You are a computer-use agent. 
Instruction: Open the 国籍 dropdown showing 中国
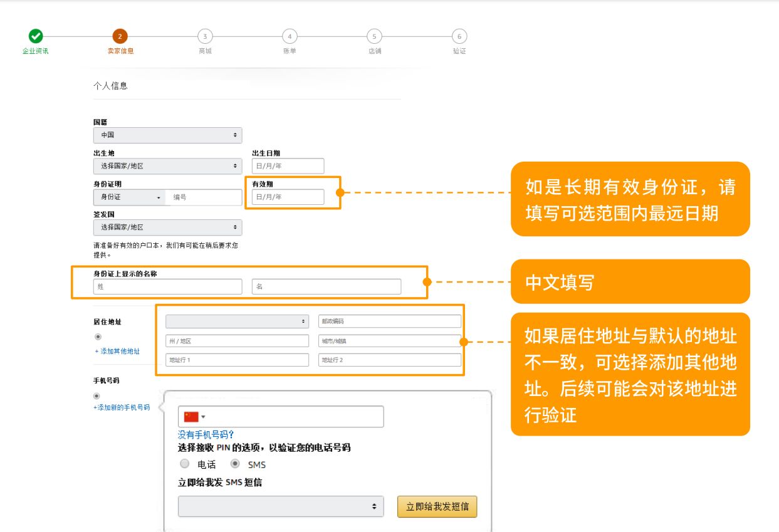click(167, 135)
